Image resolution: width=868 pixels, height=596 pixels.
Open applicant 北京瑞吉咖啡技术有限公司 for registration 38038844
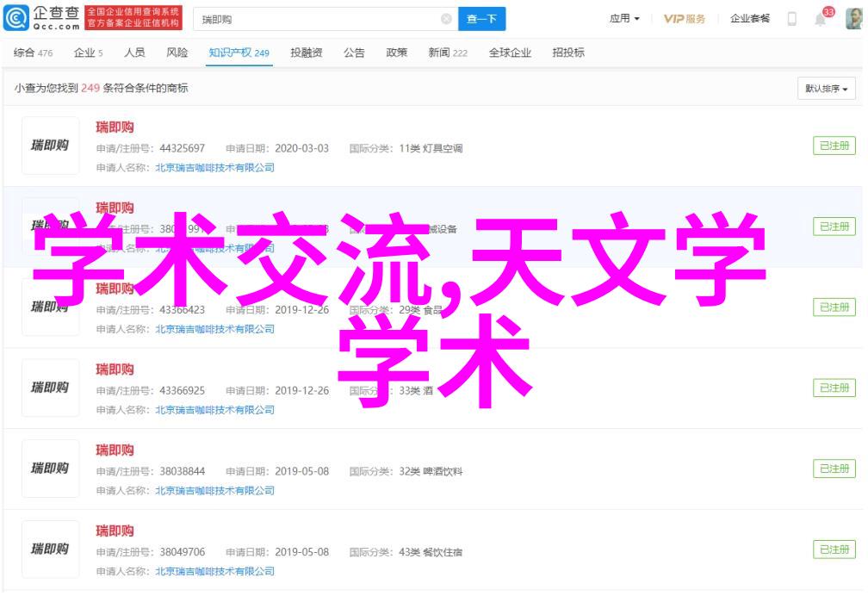(x=214, y=491)
